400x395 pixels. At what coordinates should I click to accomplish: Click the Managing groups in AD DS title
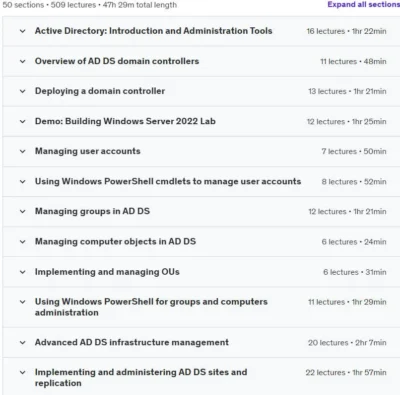pyautogui.click(x=92, y=211)
